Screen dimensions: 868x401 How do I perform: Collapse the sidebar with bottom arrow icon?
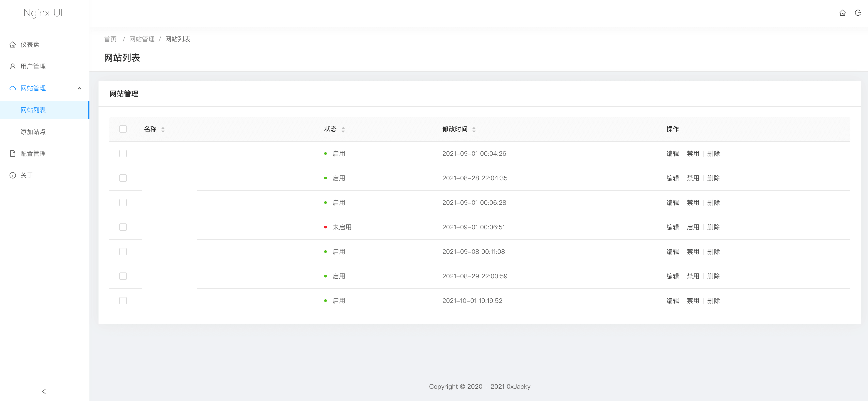click(x=44, y=391)
